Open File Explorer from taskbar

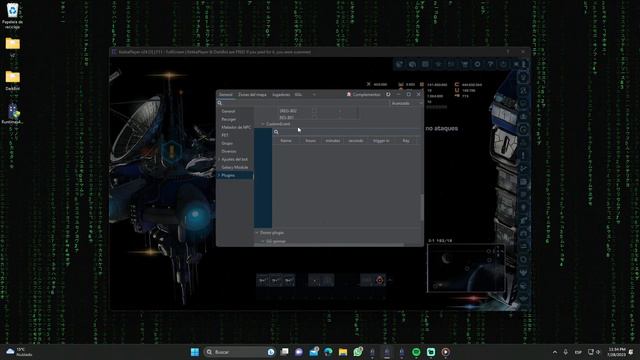[x=343, y=352]
